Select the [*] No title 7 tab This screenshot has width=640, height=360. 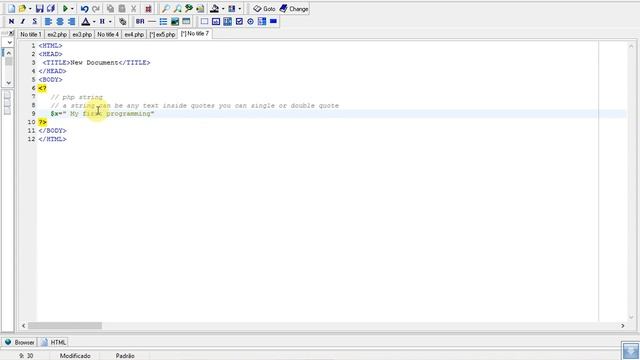(x=195, y=34)
